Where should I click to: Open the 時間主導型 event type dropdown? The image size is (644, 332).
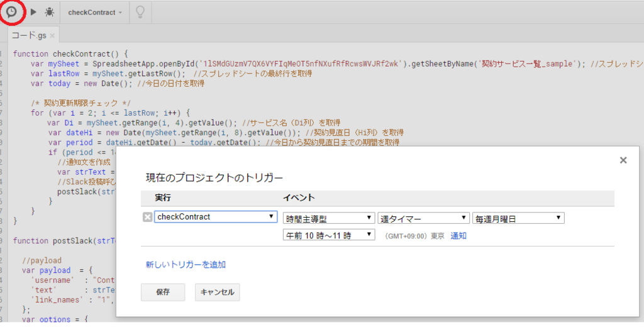pyautogui.click(x=328, y=218)
